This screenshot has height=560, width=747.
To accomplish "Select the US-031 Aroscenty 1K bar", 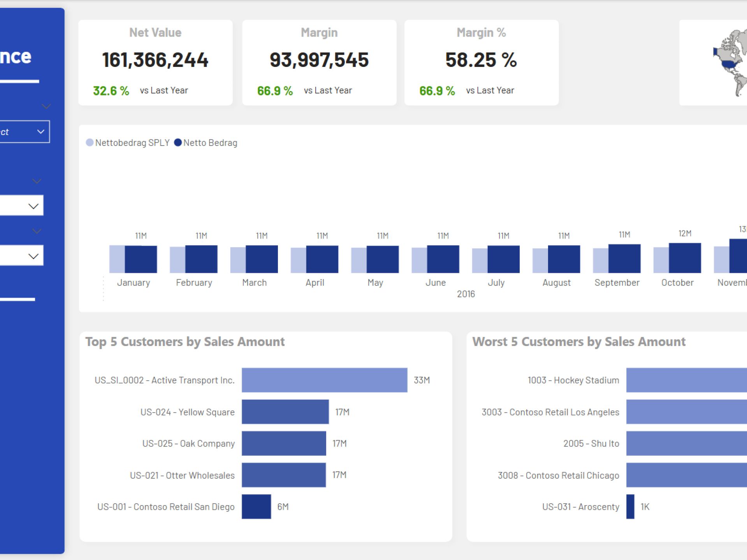I will click(x=630, y=506).
